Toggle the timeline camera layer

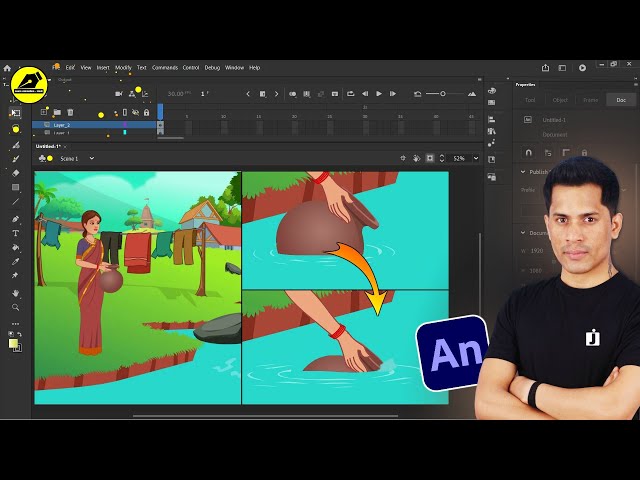[119, 94]
